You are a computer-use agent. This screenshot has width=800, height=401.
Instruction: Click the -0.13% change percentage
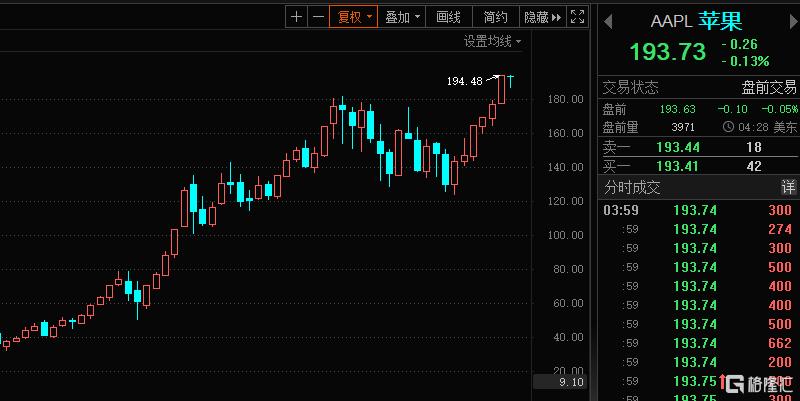pyautogui.click(x=745, y=61)
